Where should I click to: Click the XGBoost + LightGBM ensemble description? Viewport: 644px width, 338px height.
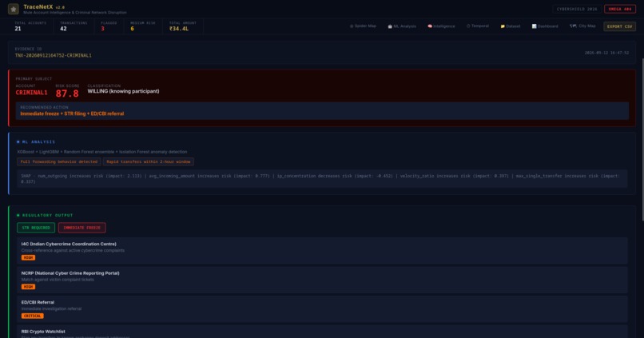click(x=101, y=152)
